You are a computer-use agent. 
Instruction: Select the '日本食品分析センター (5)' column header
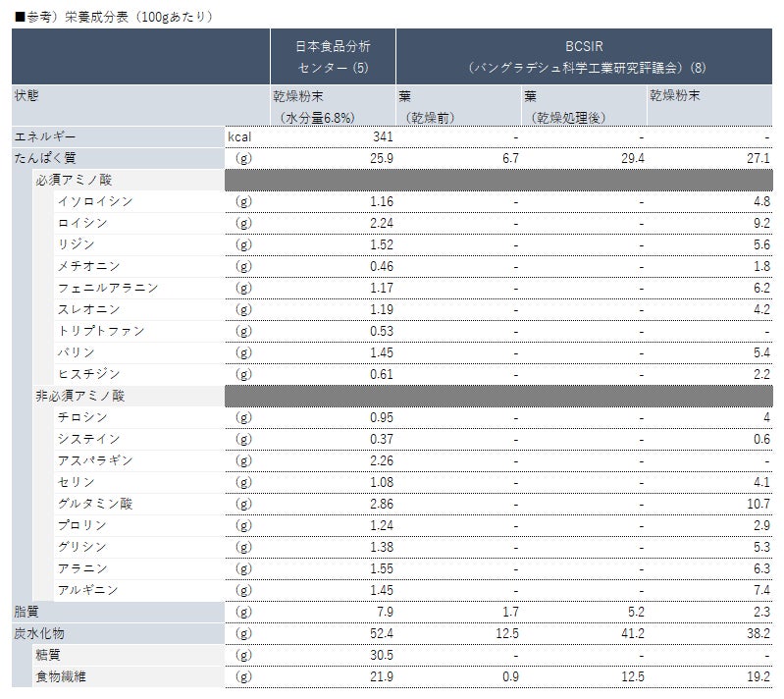[333, 57]
